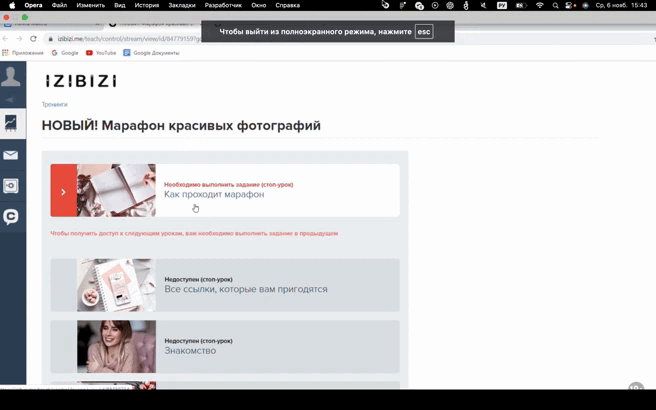Click the browser forward arrow
The height and width of the screenshot is (410, 656).
click(x=19, y=38)
